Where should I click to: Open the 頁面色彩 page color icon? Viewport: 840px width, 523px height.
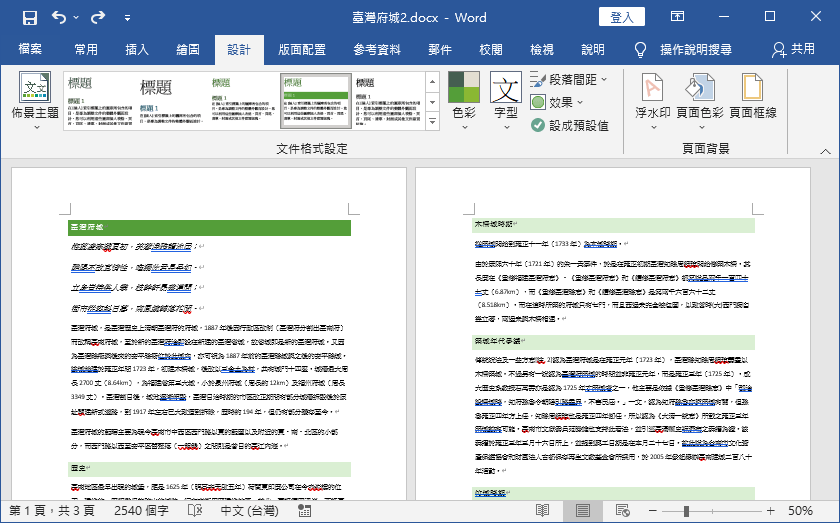click(700, 87)
